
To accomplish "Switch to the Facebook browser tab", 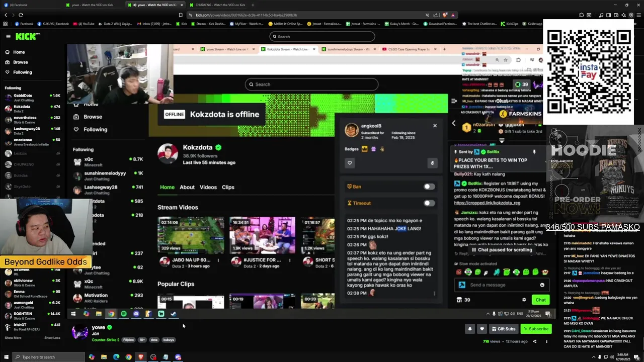I will pyautogui.click(x=30, y=5).
